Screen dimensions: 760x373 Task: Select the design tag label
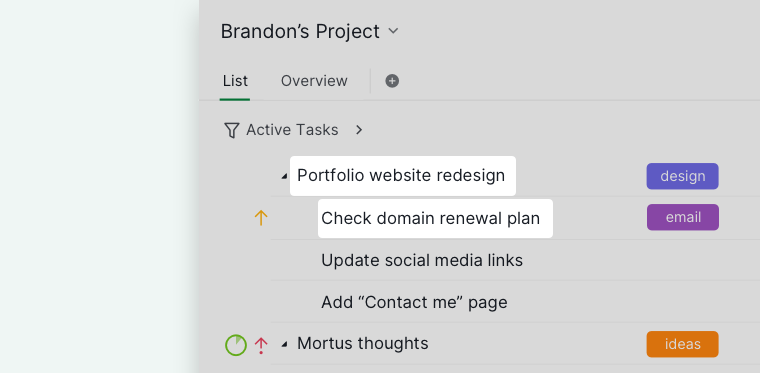click(682, 176)
